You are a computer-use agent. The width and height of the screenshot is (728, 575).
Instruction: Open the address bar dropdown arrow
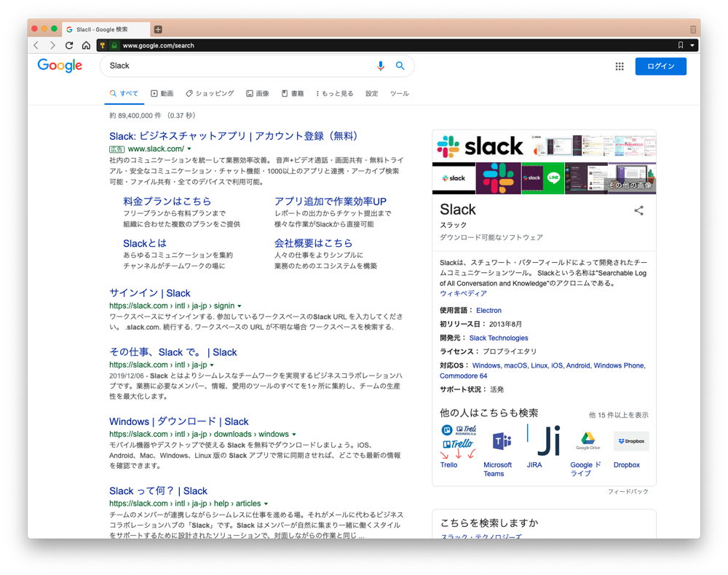click(692, 45)
